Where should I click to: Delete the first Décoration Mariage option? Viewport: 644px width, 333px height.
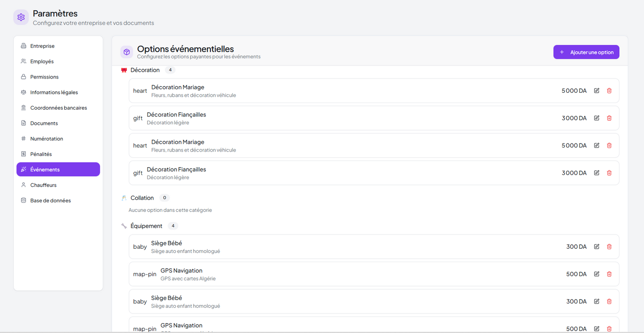tap(609, 91)
